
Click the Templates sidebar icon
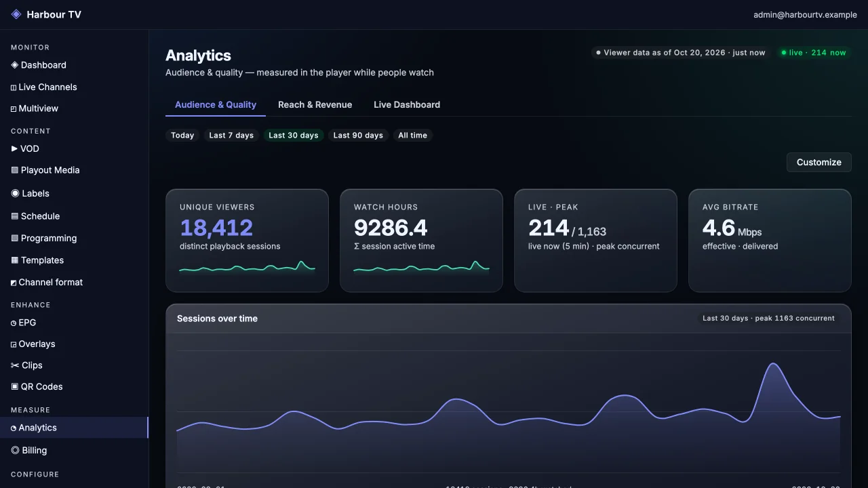(14, 260)
